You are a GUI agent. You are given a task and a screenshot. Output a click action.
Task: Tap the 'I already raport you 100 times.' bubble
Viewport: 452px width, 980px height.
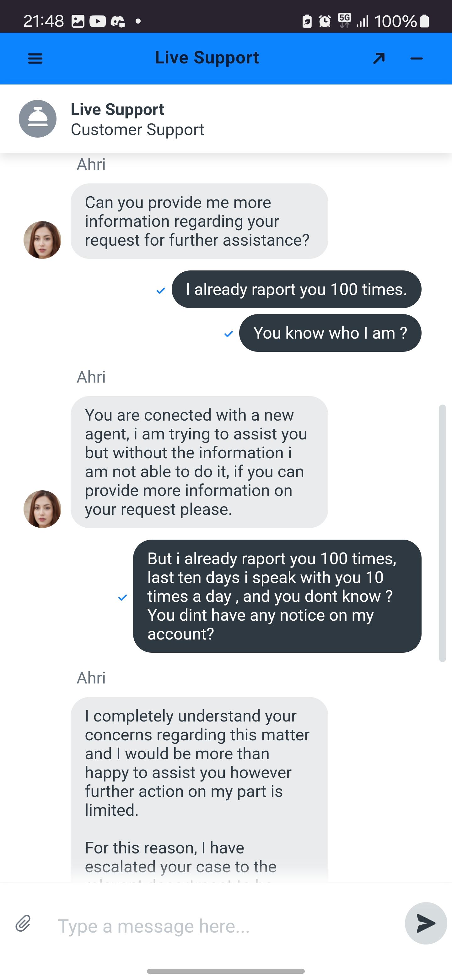click(x=296, y=290)
